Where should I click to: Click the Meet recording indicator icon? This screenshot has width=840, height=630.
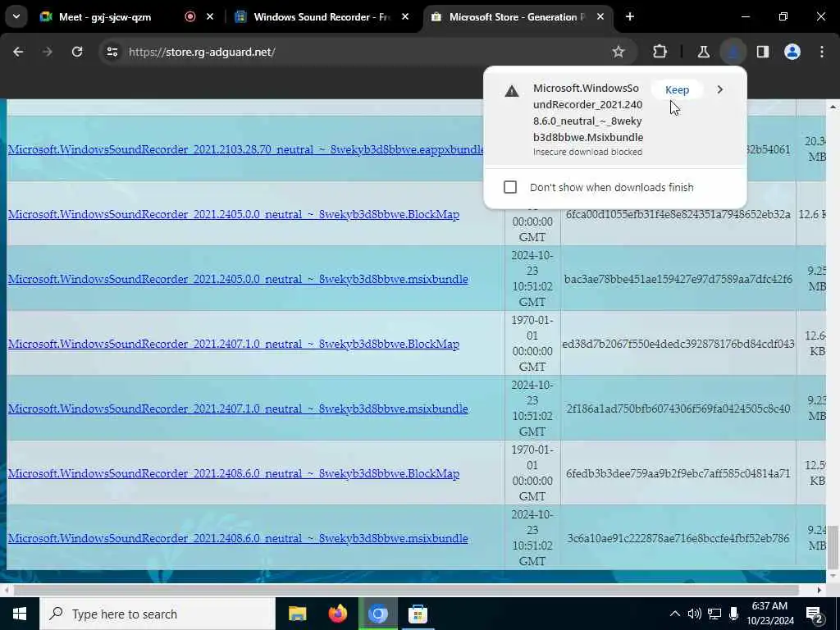[190, 16]
